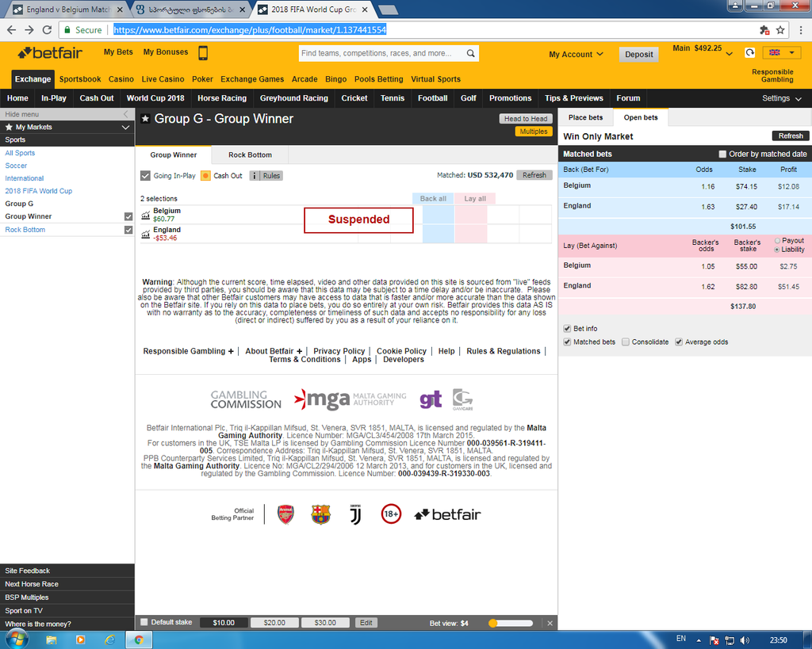Click the Betfair logo in header
812x649 pixels.
tap(50, 53)
